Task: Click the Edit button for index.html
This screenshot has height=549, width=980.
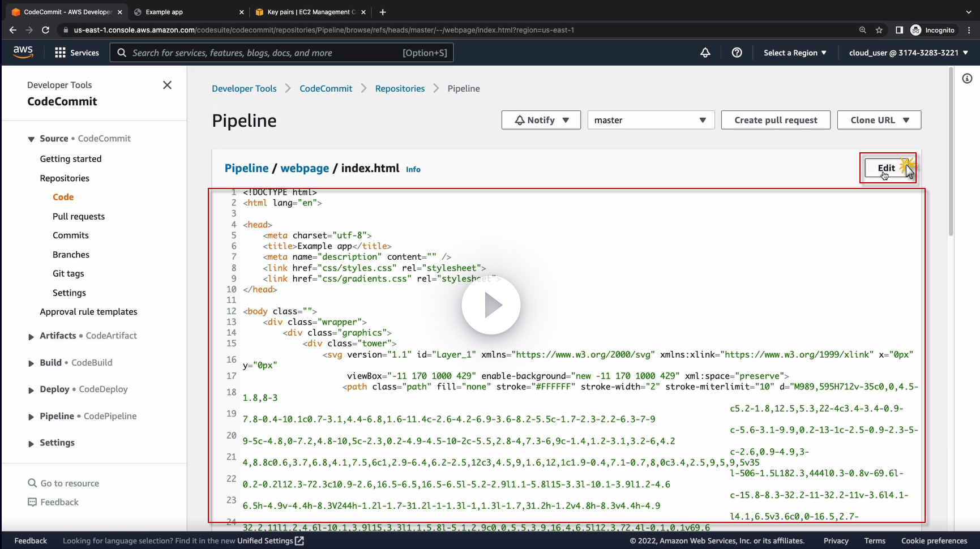Action: [x=886, y=168]
